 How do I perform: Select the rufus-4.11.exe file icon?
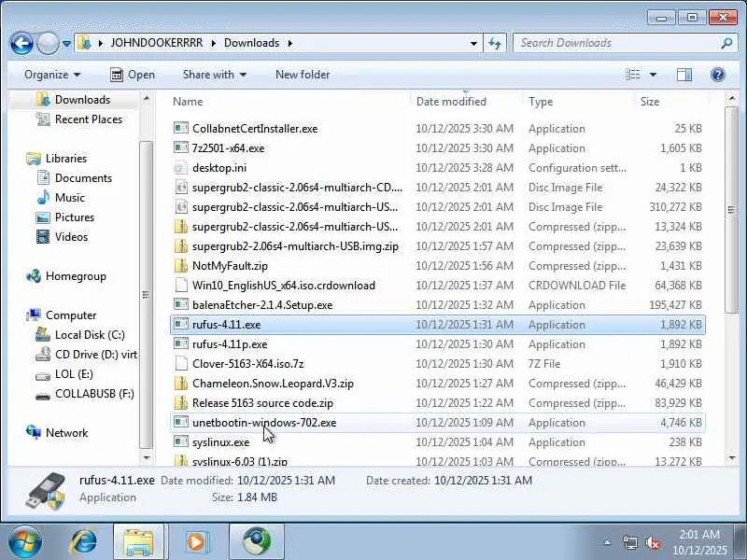pos(181,324)
